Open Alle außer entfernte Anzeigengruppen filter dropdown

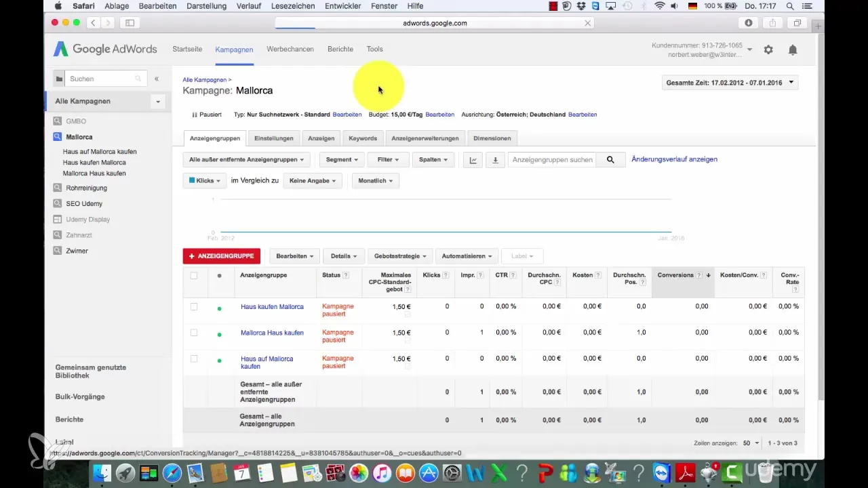pyautogui.click(x=247, y=160)
